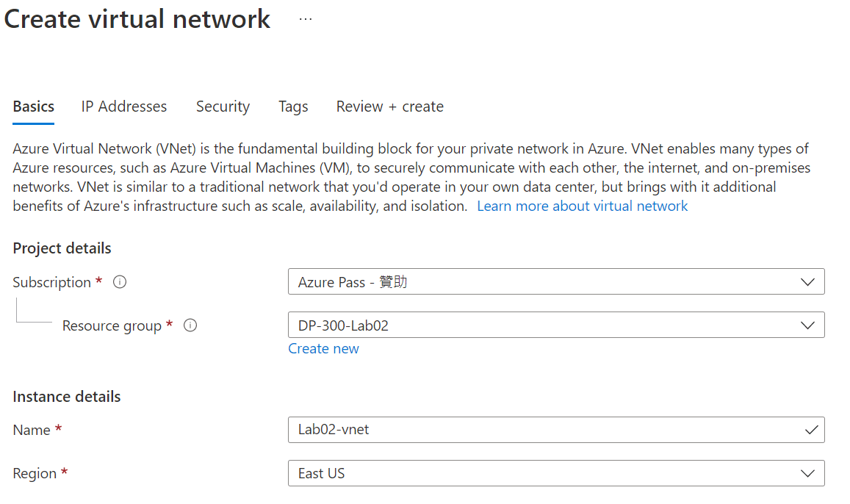The width and height of the screenshot is (850, 504).
Task: Go to the Security tab
Action: click(x=223, y=107)
